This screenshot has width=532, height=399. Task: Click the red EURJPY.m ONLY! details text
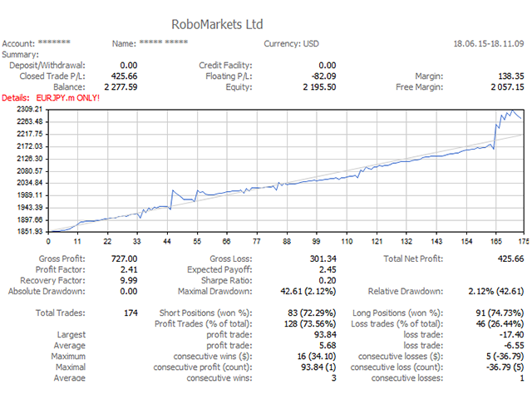pos(68,98)
